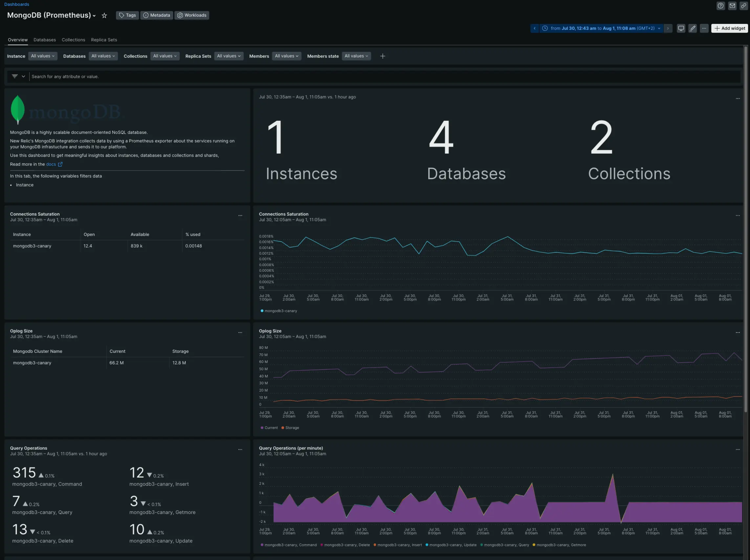Open the help question-mark icon
Image resolution: width=750 pixels, height=560 pixels.
click(x=720, y=6)
